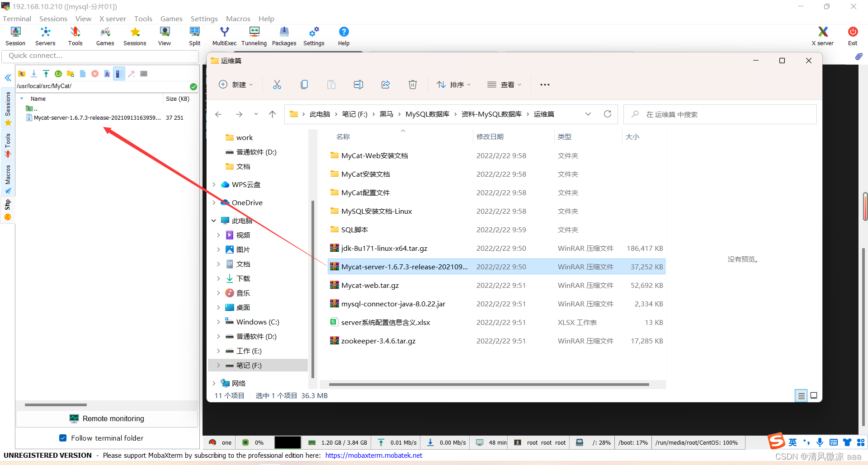Switch to the Sftp sidebar tab
The image size is (868, 465).
coord(8,210)
